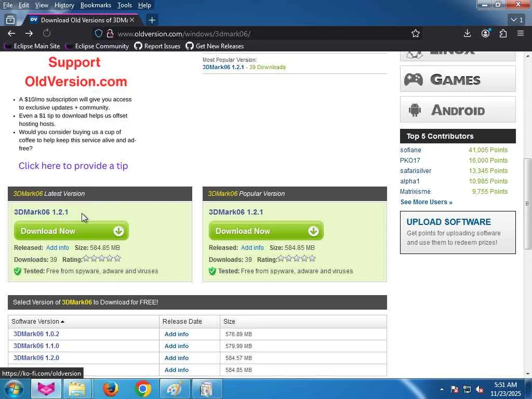Open the Firefox account menu
This screenshot has height=399, width=532.
pyautogui.click(x=486, y=33)
